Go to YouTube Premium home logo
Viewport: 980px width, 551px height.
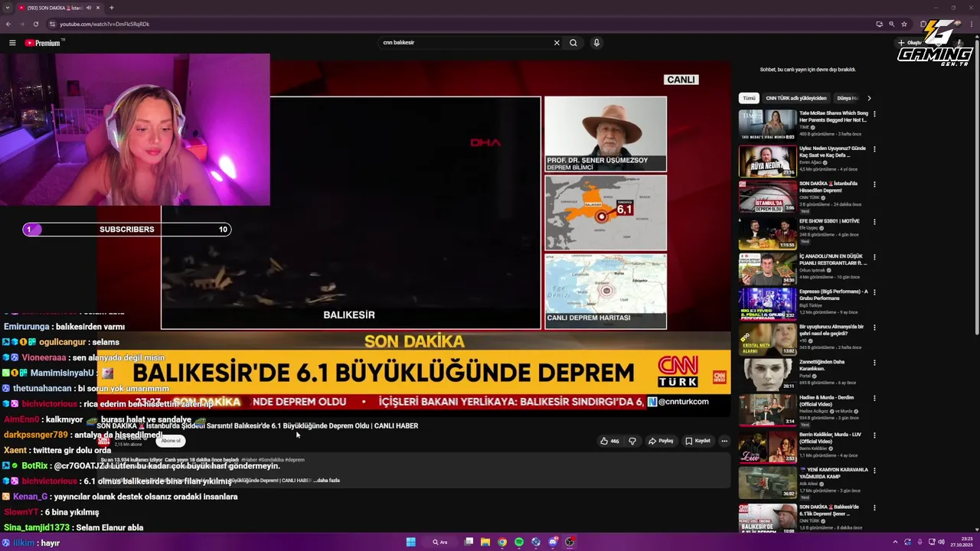(42, 43)
